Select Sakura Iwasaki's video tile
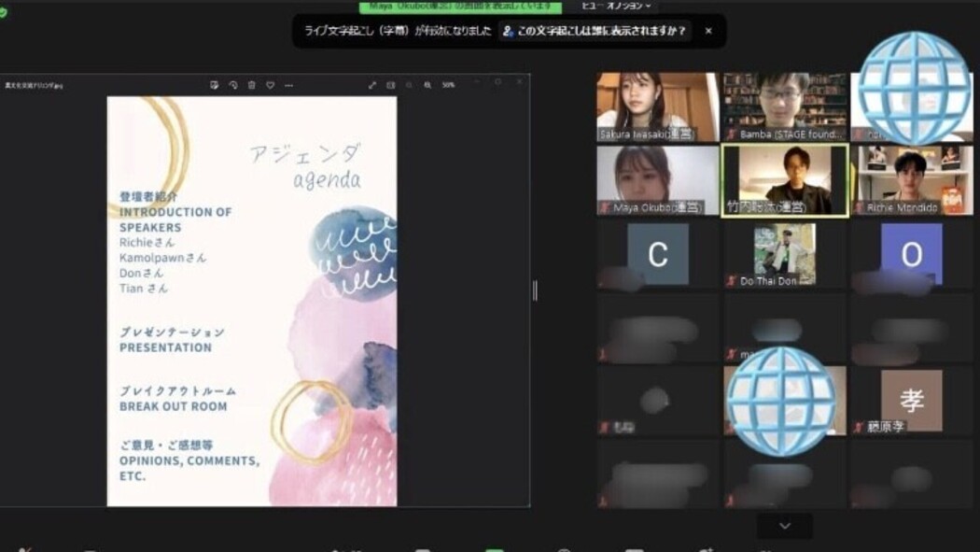The width and height of the screenshot is (980, 552). coord(657,106)
